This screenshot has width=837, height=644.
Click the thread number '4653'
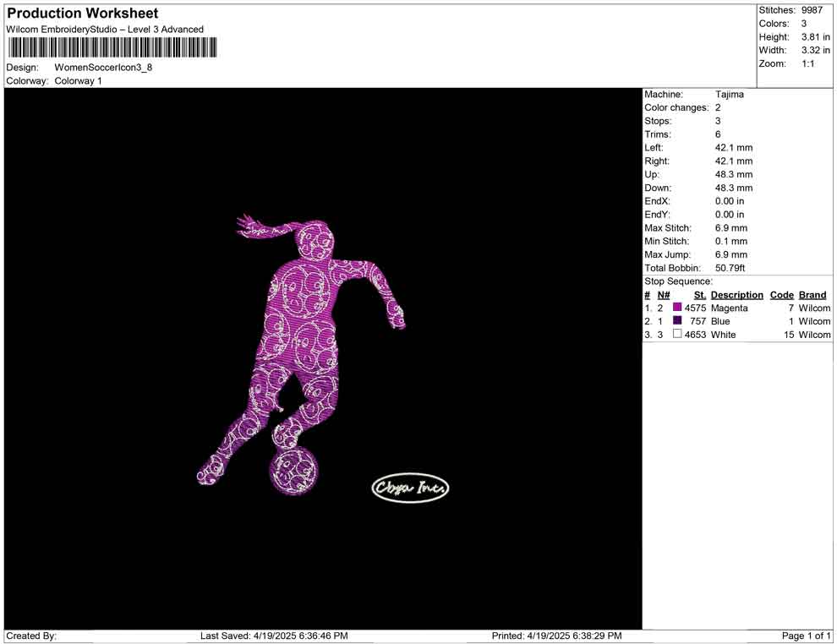point(696,335)
